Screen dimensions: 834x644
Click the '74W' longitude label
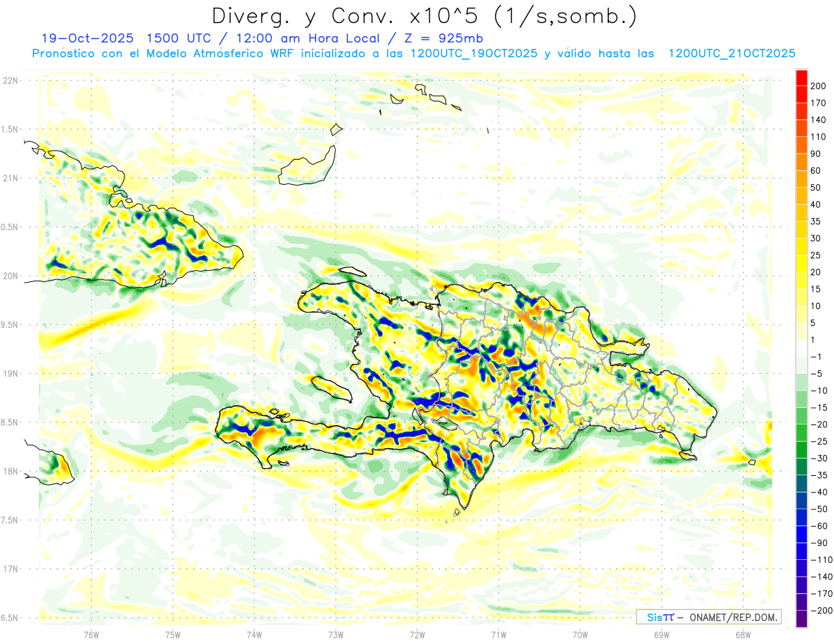tap(254, 634)
